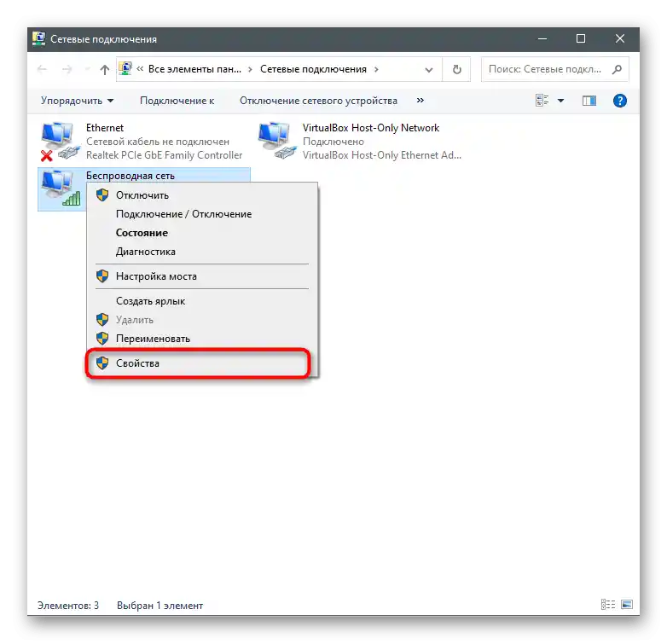Expand the address bar history dropdown
This screenshot has width=667, height=644.
[x=429, y=69]
